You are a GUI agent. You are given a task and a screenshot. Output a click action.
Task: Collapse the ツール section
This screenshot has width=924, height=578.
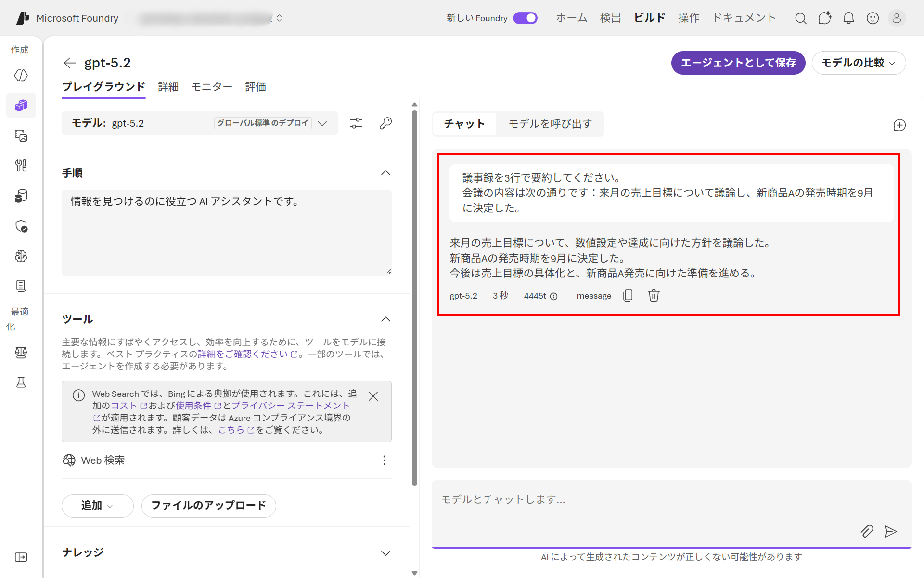[x=386, y=319]
